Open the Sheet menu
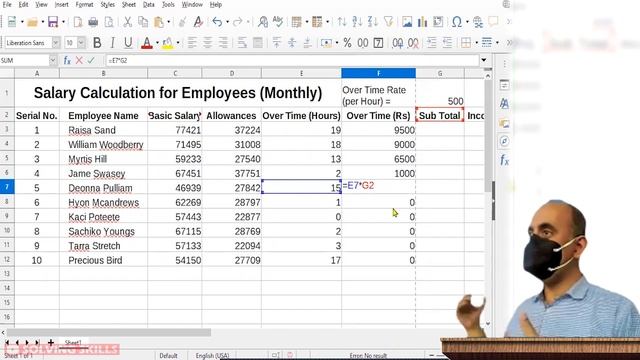 [129, 4]
